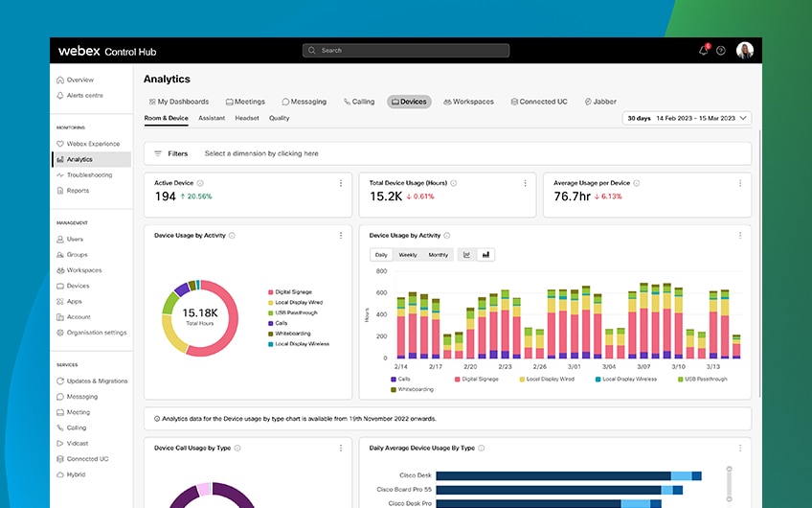Toggle Whiteboarding in bar chart legend
This screenshot has height=508, width=812.
point(412,389)
